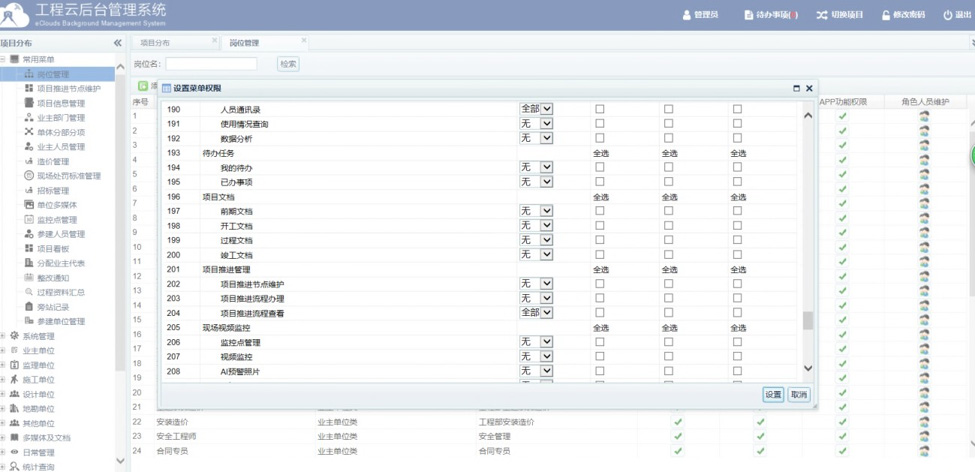Click the 管理员 user icon
This screenshot has height=473, width=975.
[x=686, y=15]
